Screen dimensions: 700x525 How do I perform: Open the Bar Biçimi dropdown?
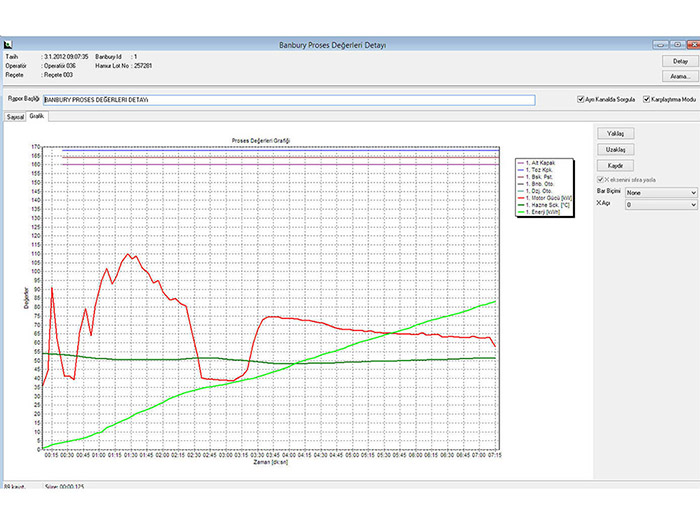[660, 192]
